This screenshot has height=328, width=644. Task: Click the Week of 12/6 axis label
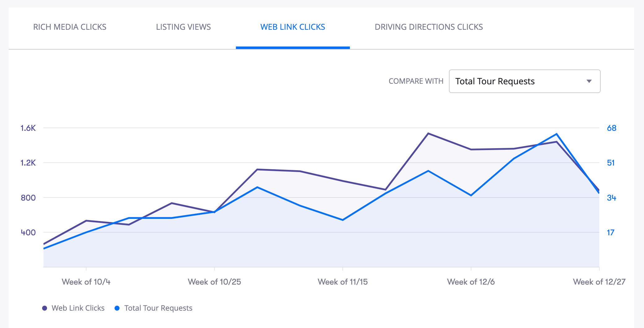471,282
